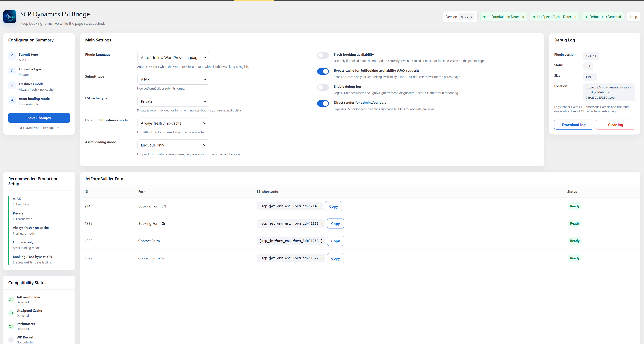
Task: Click the debug log Location file path
Action: (x=609, y=92)
